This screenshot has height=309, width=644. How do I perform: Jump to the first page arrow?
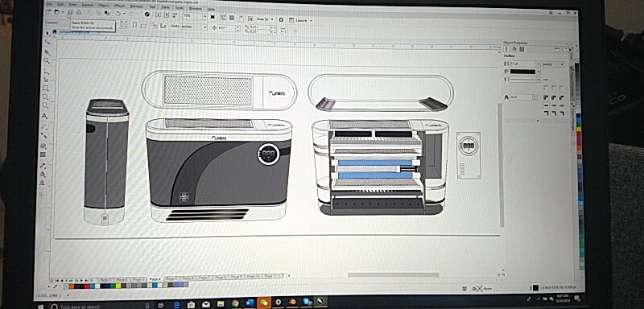(57, 280)
